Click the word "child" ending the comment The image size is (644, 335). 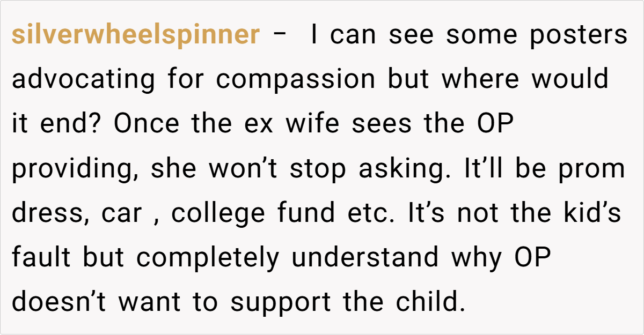(428, 303)
